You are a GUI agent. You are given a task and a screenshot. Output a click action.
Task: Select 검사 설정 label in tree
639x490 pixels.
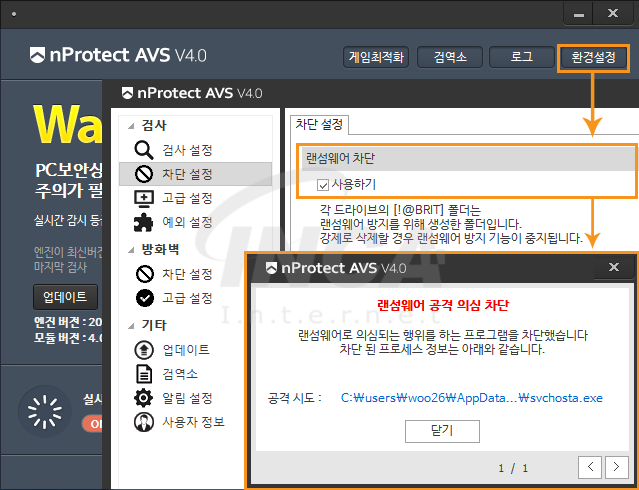tap(187, 150)
